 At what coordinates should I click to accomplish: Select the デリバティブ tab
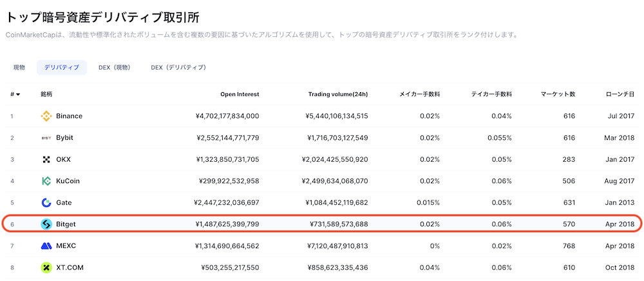coord(62,67)
